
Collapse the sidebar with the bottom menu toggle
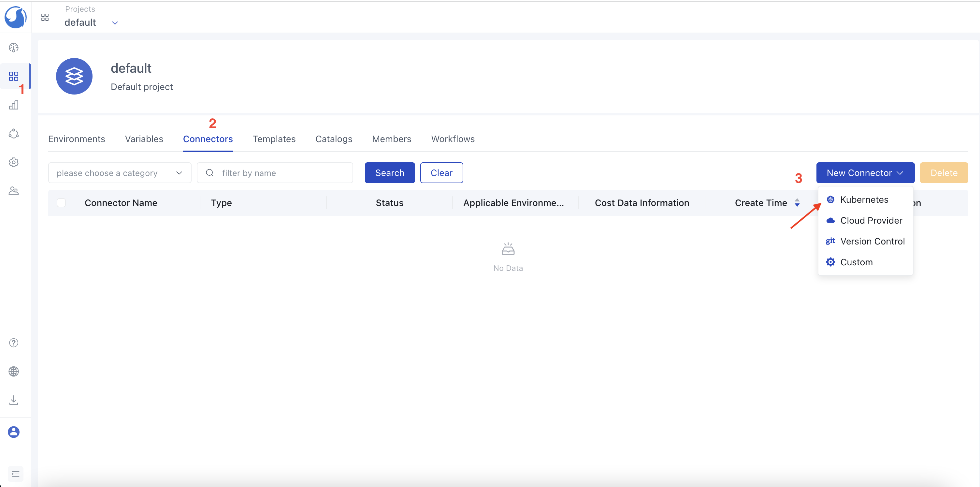[16, 474]
